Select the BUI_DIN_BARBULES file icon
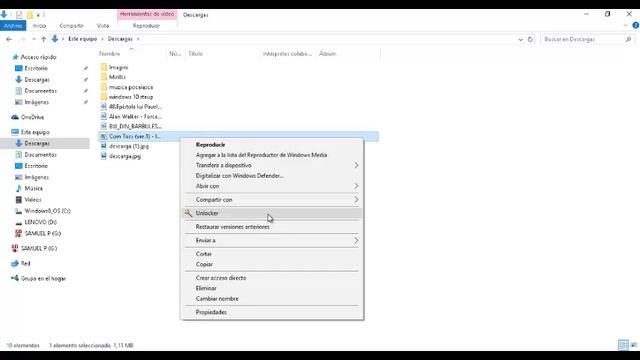The width and height of the screenshot is (640, 360). tap(104, 126)
